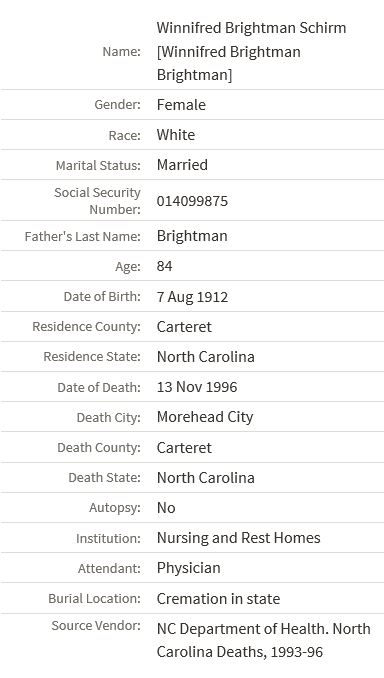Click the Source Vendor NC Department of Health text

(242, 629)
